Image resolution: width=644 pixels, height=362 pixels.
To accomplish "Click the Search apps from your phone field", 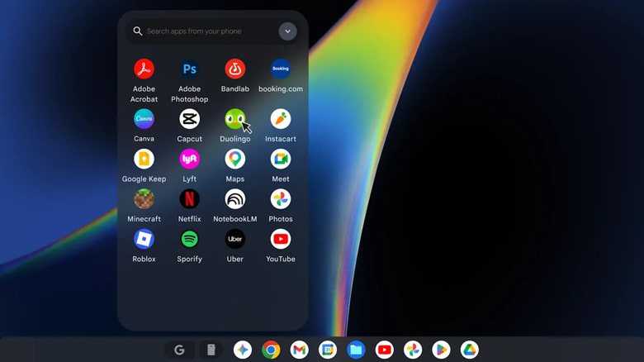I will tap(212, 31).
